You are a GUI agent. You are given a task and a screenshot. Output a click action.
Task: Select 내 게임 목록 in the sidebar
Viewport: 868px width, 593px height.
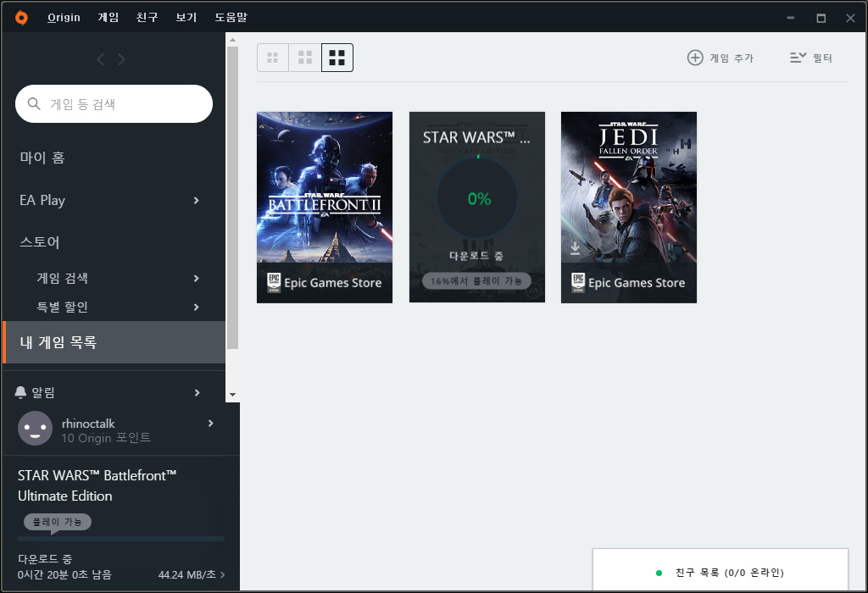[114, 342]
